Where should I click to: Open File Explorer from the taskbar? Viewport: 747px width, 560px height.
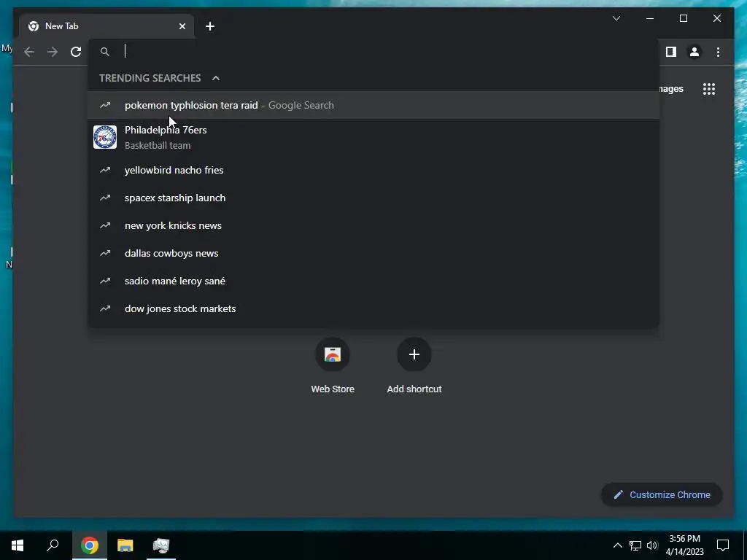pos(125,545)
